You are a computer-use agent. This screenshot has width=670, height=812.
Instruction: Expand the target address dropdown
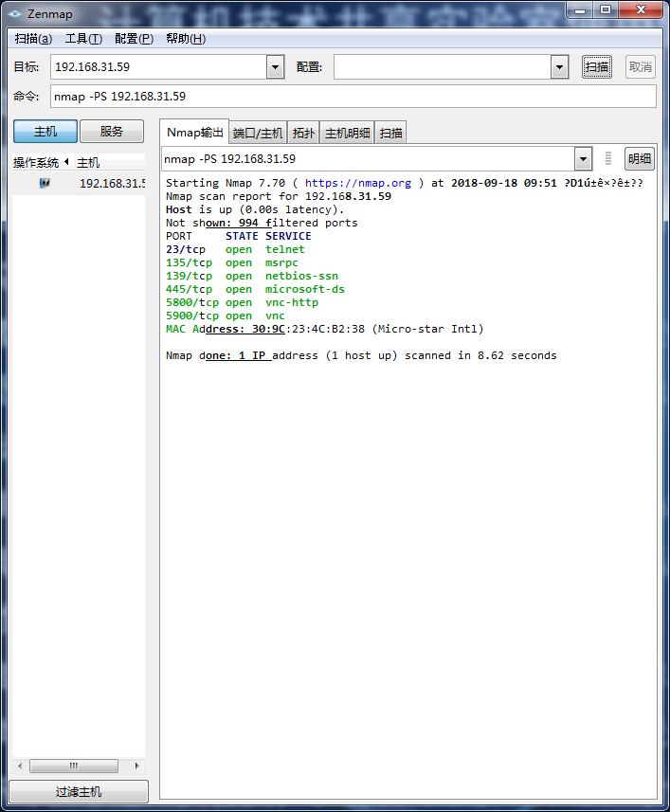(x=276, y=67)
